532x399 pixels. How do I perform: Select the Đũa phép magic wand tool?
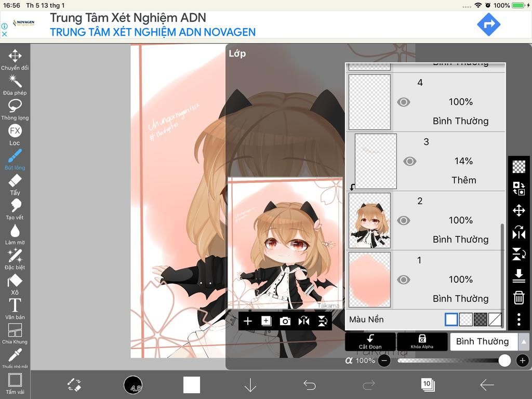[x=15, y=85]
